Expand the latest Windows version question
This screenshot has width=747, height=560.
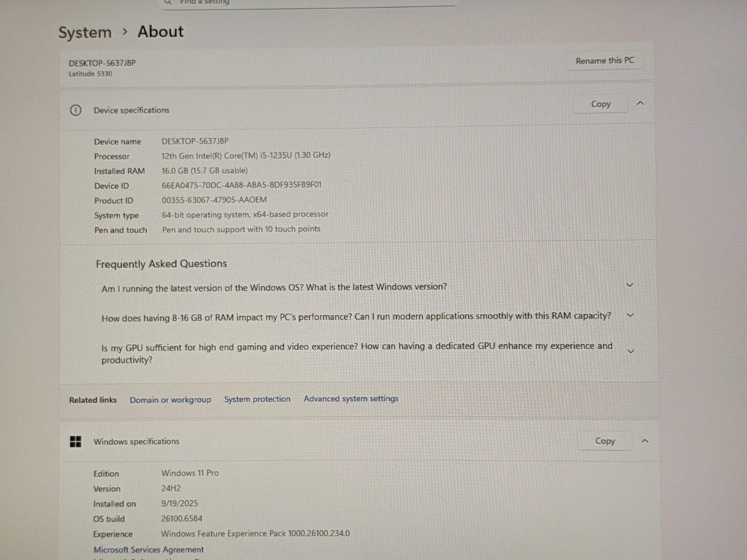(629, 285)
